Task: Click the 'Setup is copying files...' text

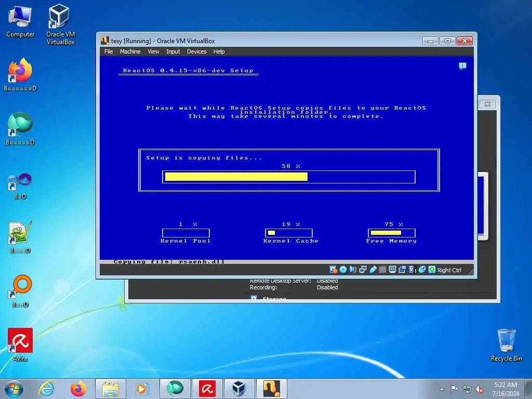Action: coord(204,158)
